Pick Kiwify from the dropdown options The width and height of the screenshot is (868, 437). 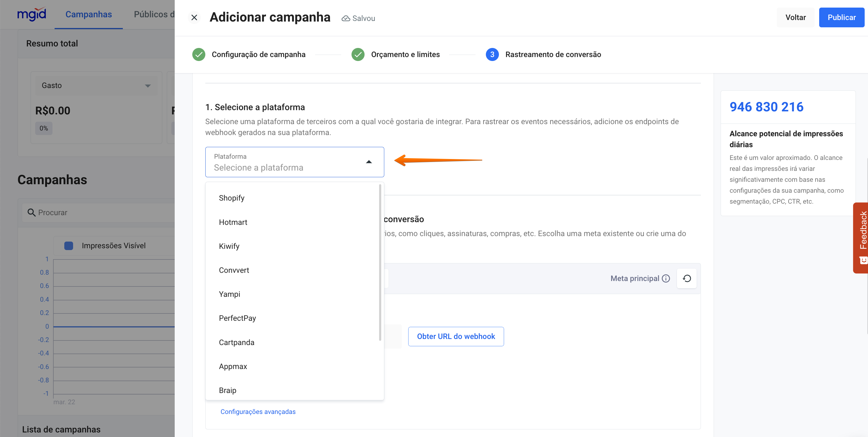coord(229,246)
